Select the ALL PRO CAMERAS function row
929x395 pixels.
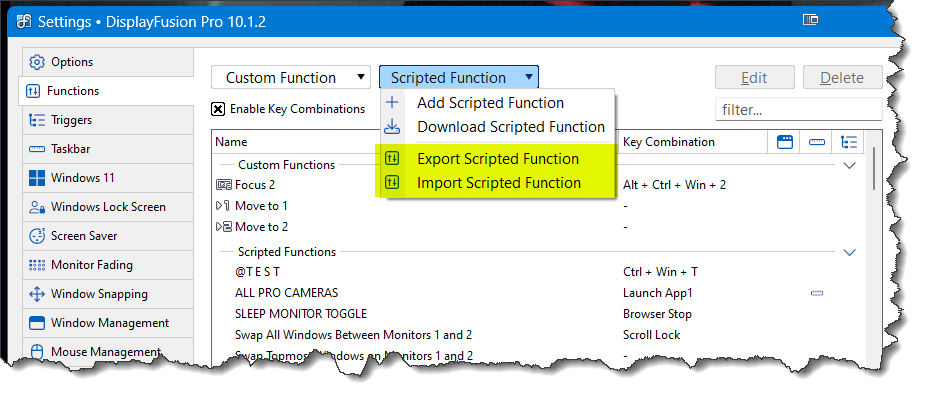[x=542, y=293]
